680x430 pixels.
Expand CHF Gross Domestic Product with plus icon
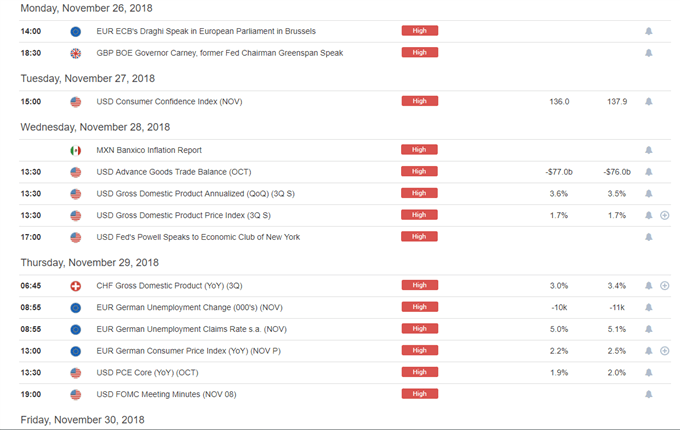(665, 286)
